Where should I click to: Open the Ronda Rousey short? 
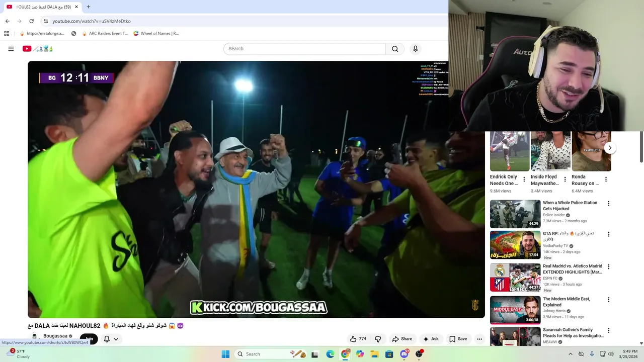click(x=591, y=151)
